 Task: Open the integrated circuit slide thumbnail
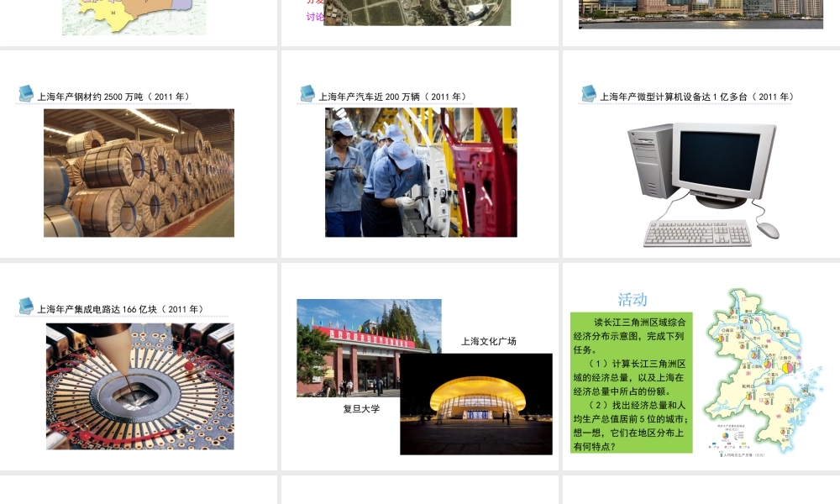(x=139, y=366)
